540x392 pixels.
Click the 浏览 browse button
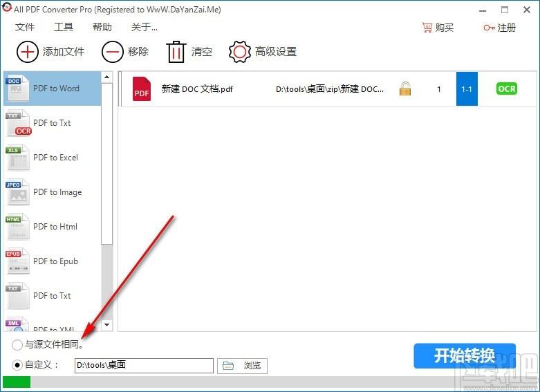242,366
